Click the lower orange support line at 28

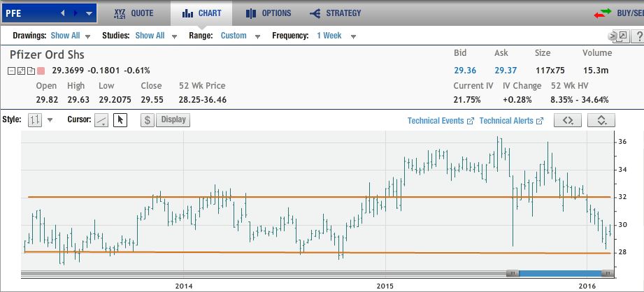[x=317, y=252]
